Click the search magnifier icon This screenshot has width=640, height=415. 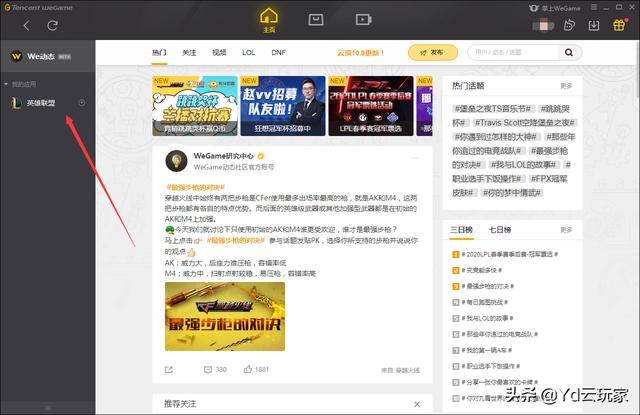click(569, 52)
